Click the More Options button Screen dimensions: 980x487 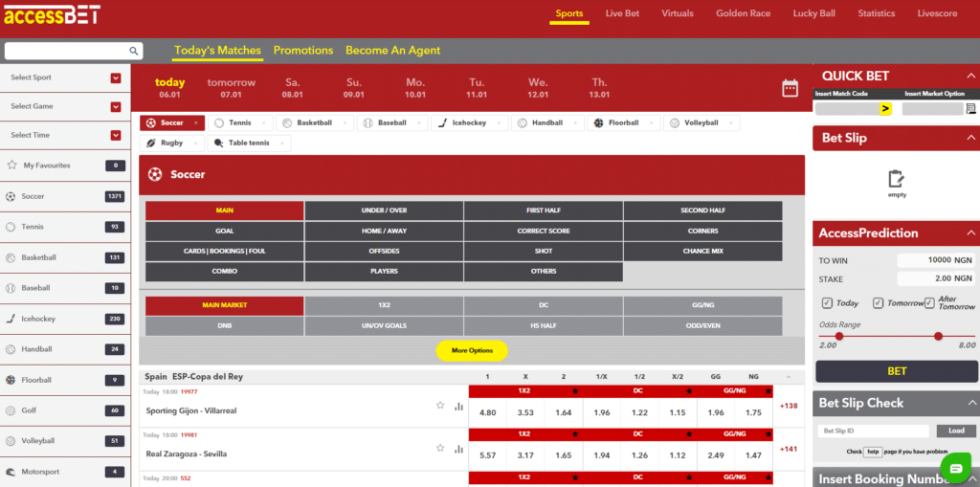(472, 351)
